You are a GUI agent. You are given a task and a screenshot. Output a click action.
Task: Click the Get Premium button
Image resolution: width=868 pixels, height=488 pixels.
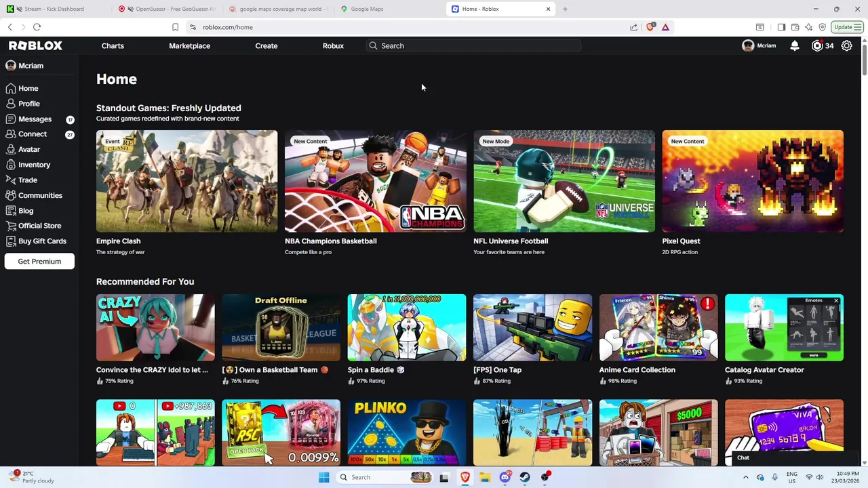click(39, 261)
